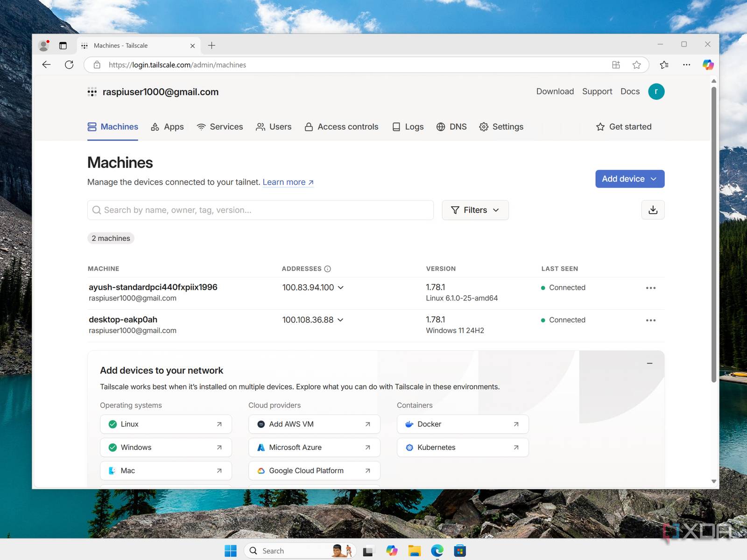Open the Add device dropdown

[x=629, y=179]
